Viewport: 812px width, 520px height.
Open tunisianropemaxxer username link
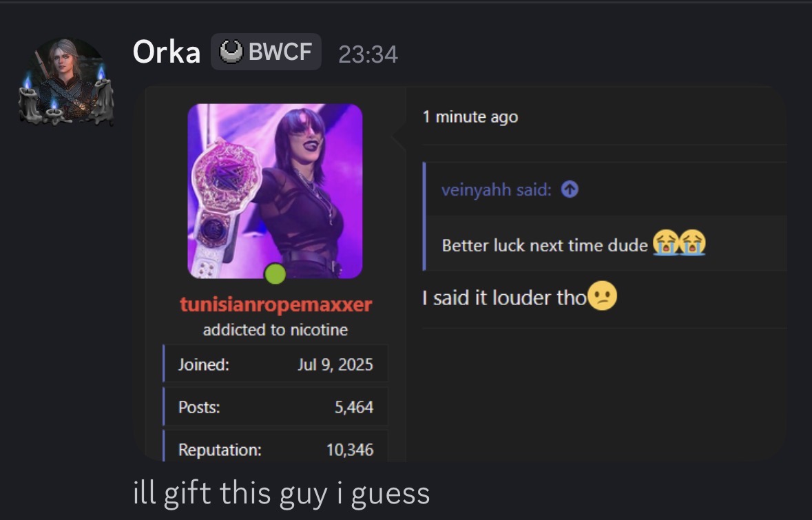275,304
